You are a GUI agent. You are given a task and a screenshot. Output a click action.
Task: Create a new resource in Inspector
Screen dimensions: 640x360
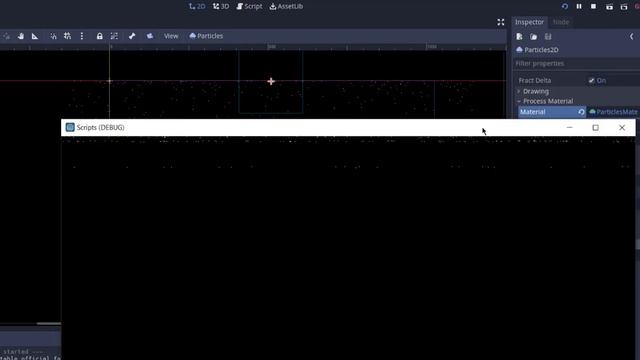coord(519,37)
